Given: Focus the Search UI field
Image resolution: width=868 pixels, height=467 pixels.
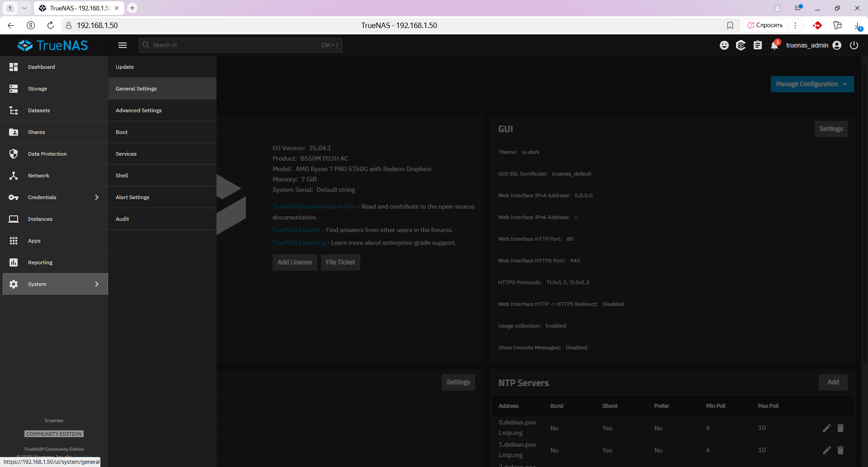Looking at the screenshot, I should [241, 45].
